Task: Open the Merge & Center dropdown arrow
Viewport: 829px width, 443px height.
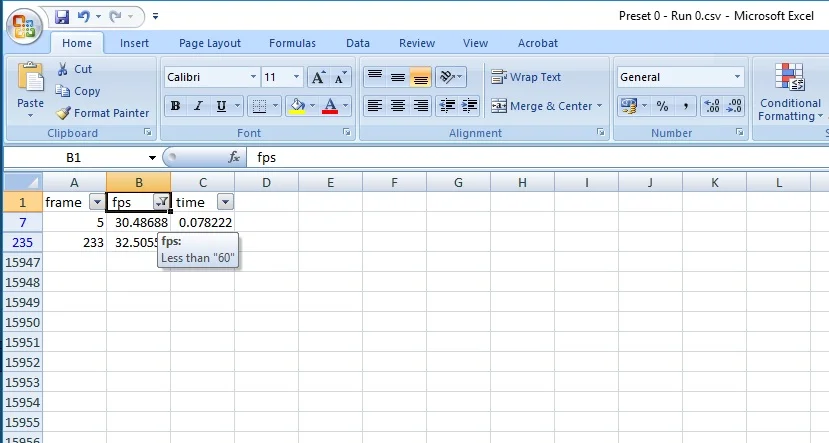Action: click(600, 106)
